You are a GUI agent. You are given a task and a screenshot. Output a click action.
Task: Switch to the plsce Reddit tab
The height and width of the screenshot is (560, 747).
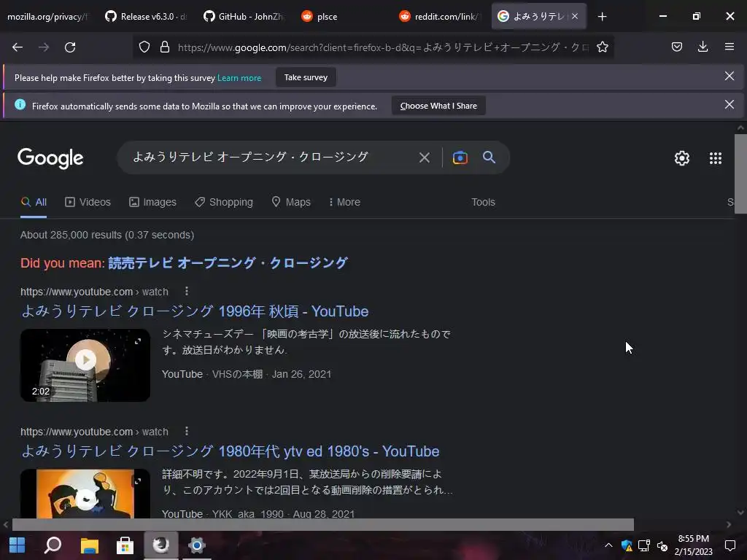coord(342,17)
